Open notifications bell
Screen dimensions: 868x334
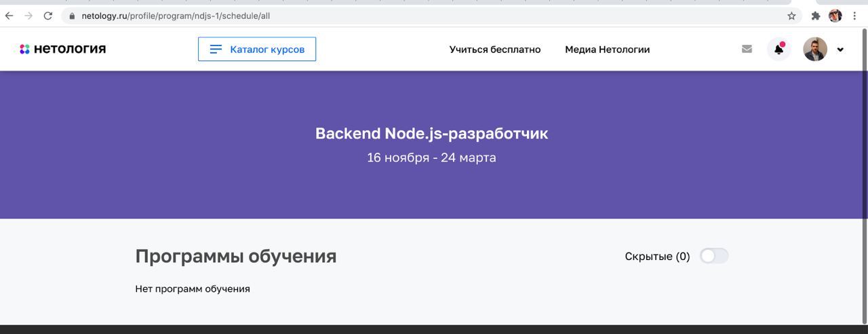pyautogui.click(x=779, y=49)
